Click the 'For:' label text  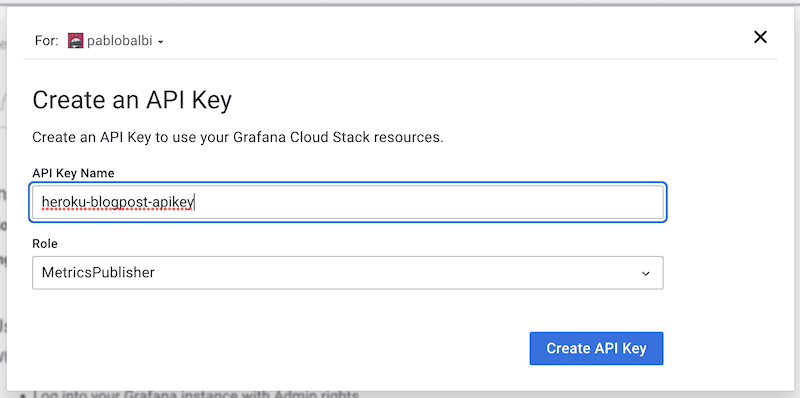click(46, 41)
